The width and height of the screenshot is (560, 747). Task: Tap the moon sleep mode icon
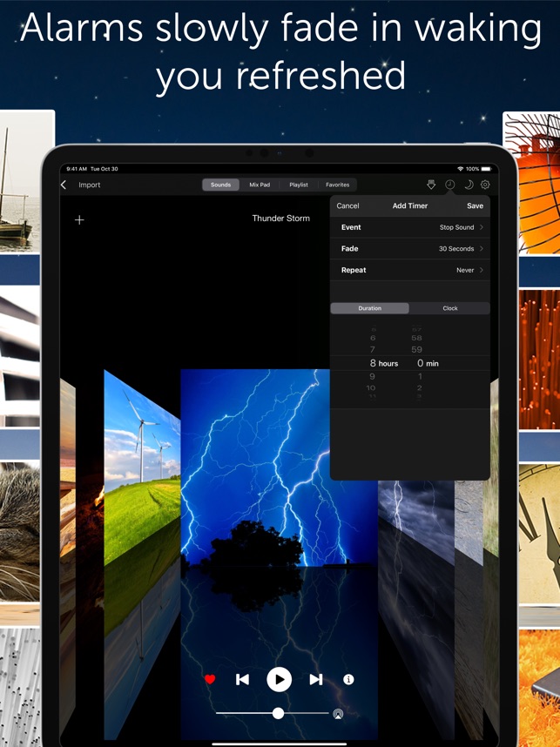(468, 185)
